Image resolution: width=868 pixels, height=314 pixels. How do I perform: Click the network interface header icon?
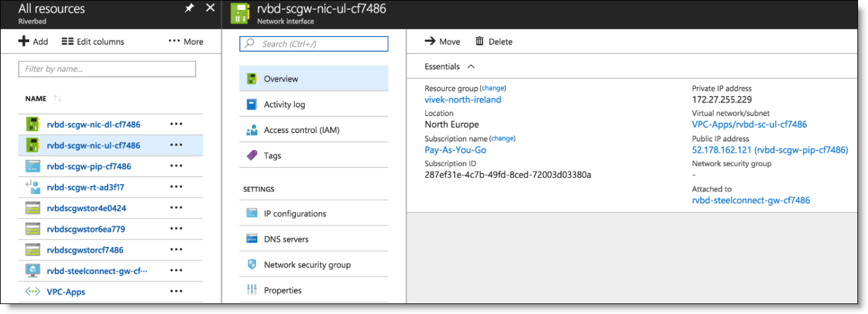click(240, 12)
